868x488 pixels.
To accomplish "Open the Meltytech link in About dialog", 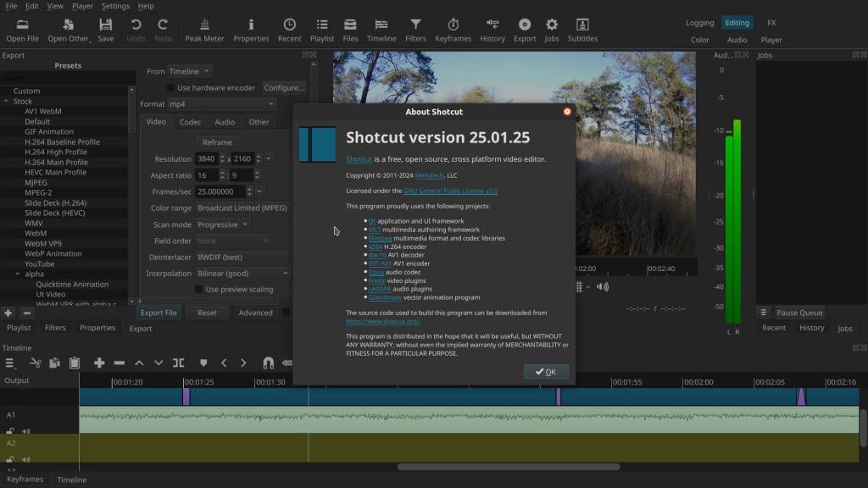I will click(429, 175).
